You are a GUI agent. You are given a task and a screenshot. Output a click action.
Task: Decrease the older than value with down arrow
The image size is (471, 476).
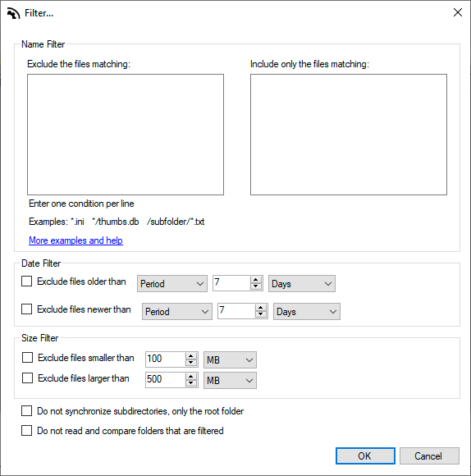pos(256,286)
